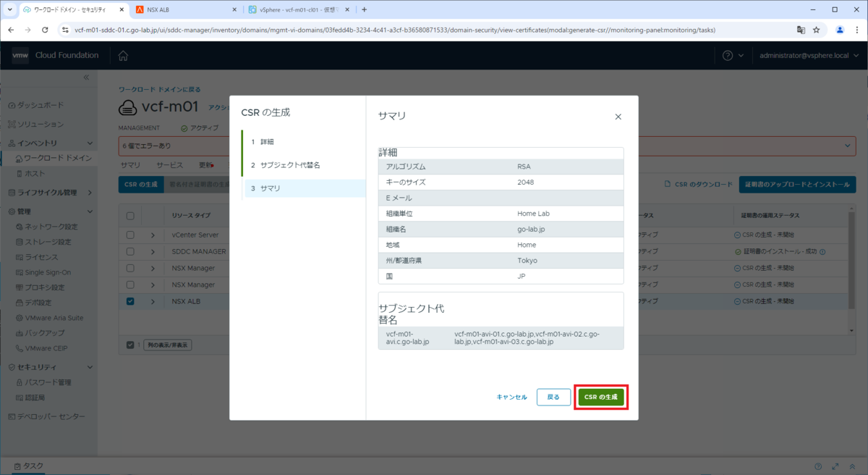This screenshot has height=475, width=868.
Task: Expand the SDDC MANAGER row chevron
Action: [x=153, y=251]
